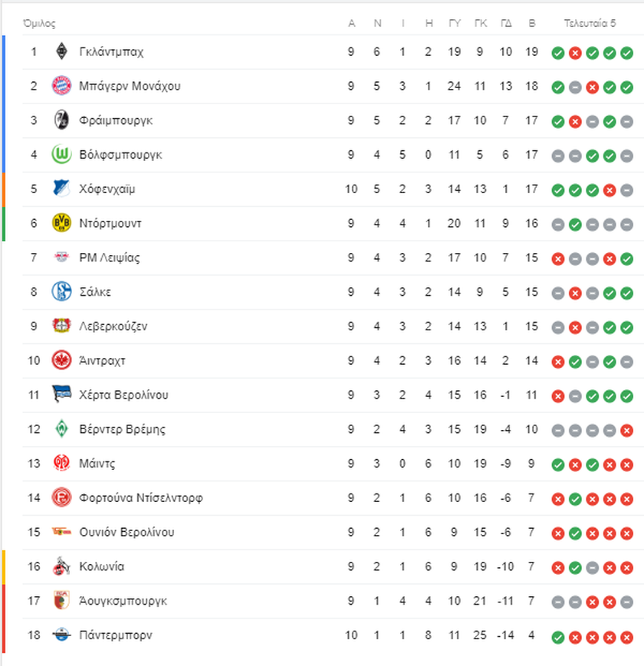Click the Πάντερμπορν club logo
Viewport: 644px width, 666px height.
tap(61, 635)
